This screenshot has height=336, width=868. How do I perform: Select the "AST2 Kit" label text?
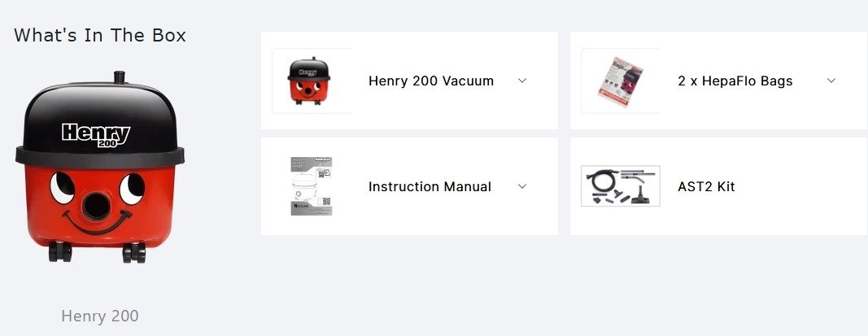[706, 186]
